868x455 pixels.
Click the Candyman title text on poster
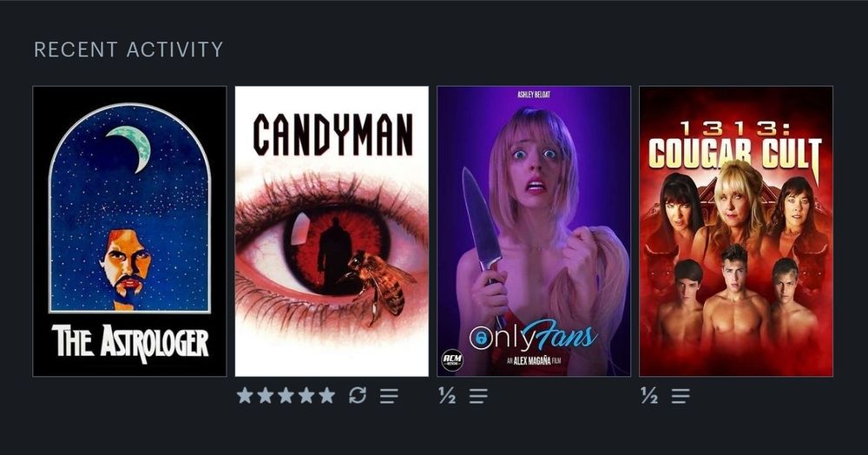pos(332,135)
